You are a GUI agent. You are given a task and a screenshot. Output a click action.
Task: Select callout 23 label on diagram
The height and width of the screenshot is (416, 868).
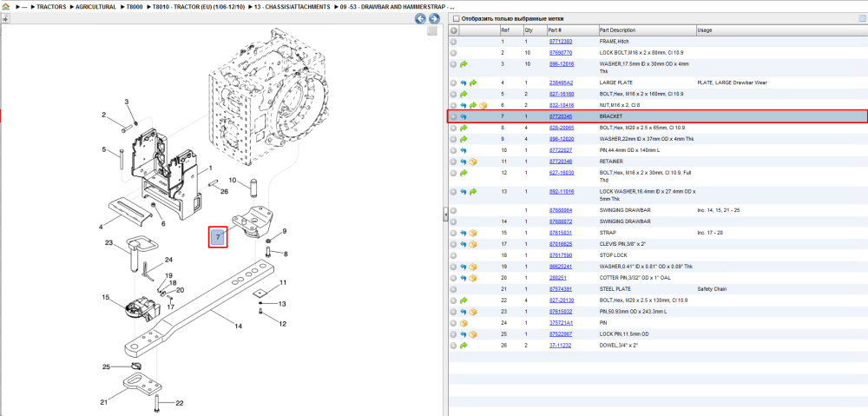click(109, 242)
